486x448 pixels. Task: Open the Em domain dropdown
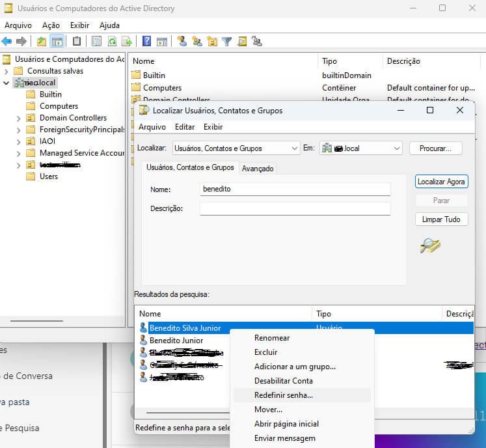pos(361,148)
